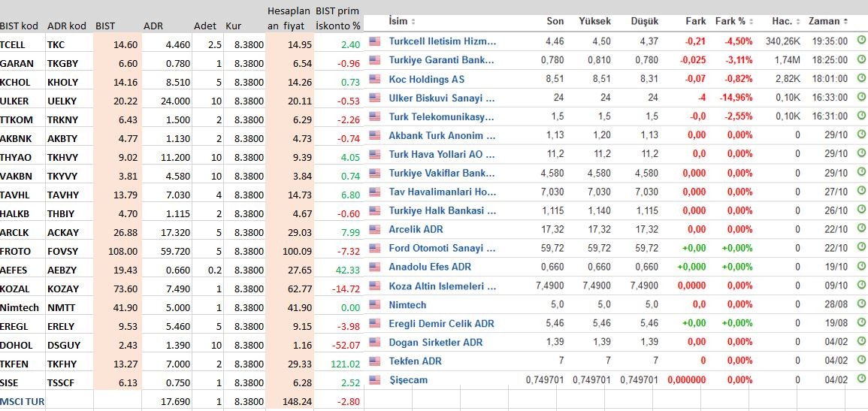Sort by Hac. volume column arrows

click(798, 22)
